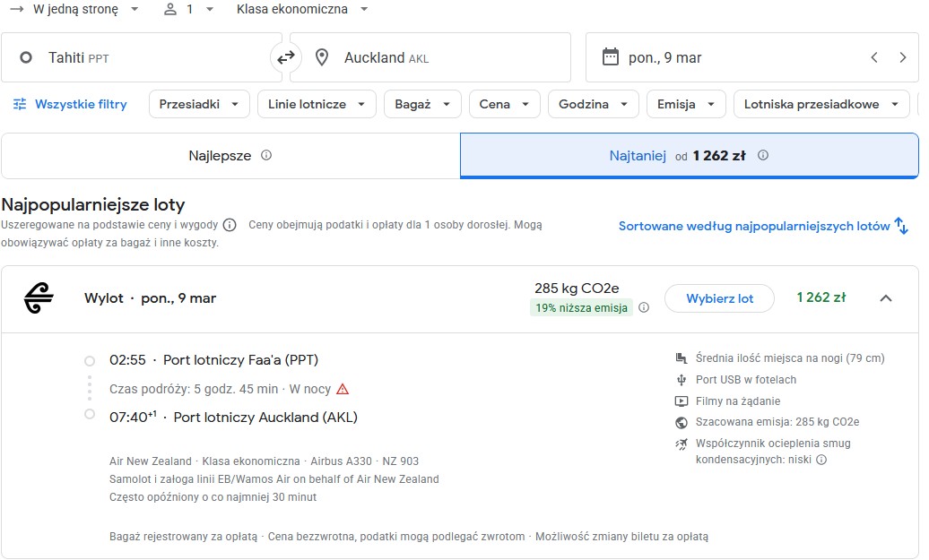The width and height of the screenshot is (929, 560).
Task: Click the Wszystkie filtry sliders icon
Action: [x=20, y=104]
